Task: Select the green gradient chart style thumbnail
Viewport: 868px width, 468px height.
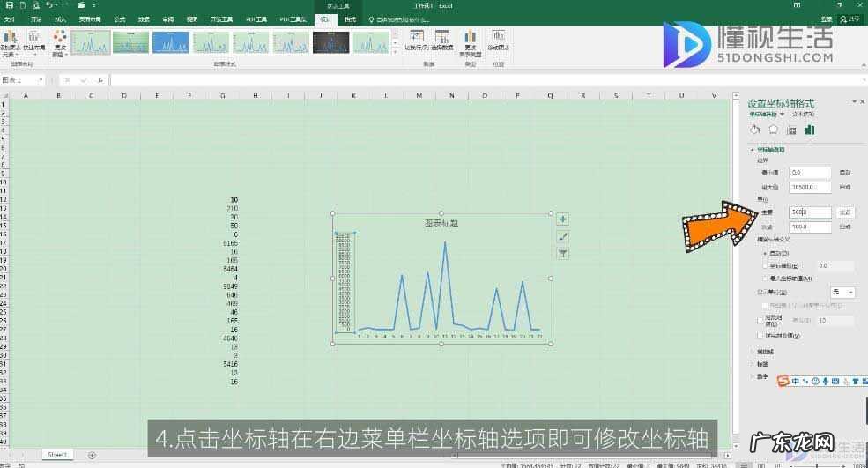Action: [130, 42]
